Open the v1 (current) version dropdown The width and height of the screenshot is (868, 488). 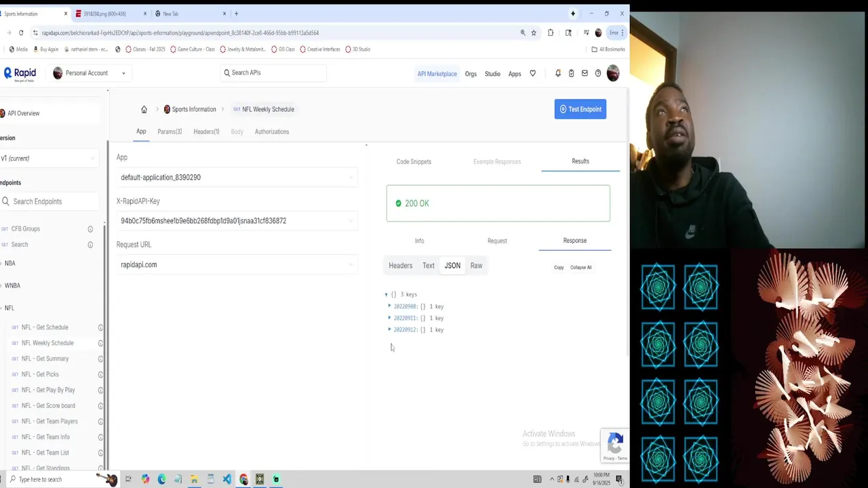point(49,159)
